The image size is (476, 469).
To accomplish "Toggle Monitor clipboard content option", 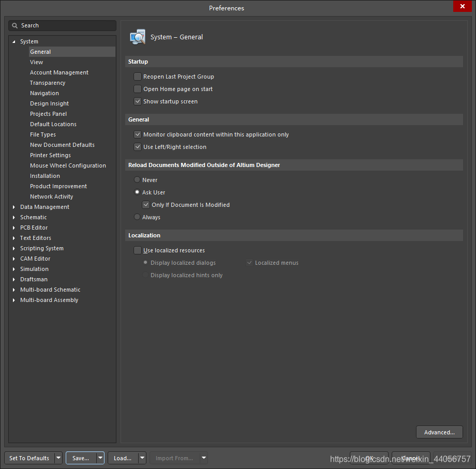I will click(x=138, y=134).
